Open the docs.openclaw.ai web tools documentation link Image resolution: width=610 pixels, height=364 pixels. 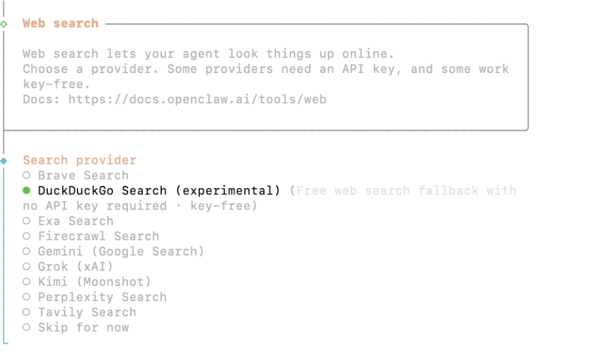(x=198, y=99)
